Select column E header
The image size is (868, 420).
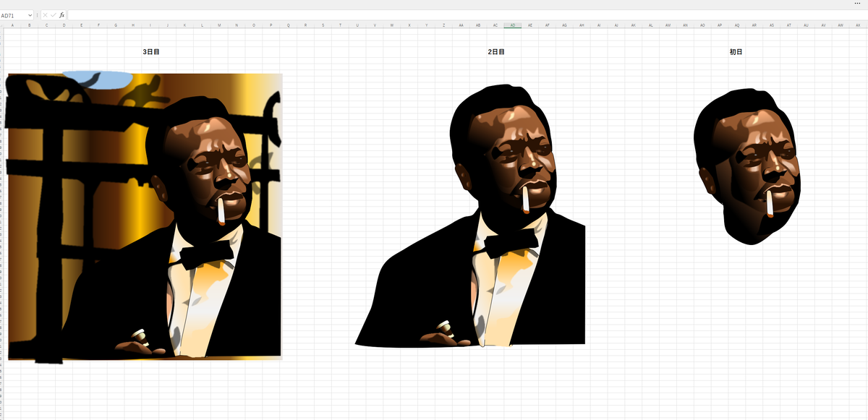coord(81,25)
